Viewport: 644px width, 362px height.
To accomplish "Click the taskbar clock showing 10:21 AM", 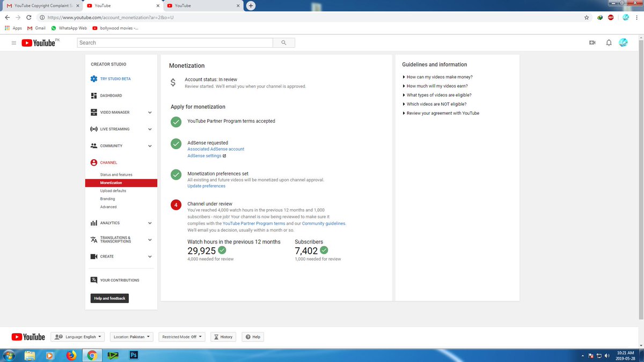I will point(625,355).
